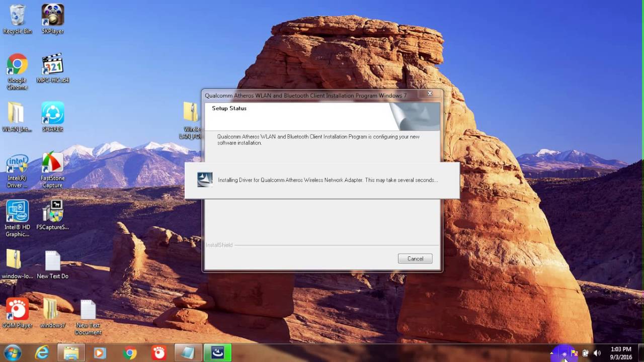Select the Google Chrome desktop shortcut
Screen dimensions: 644x362
pyautogui.click(x=17, y=72)
